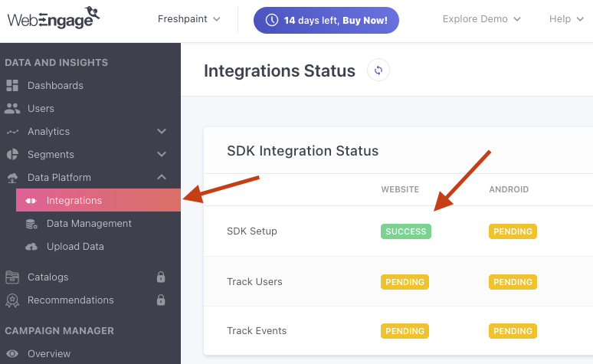The image size is (593, 364).
Task: Collapse the Data Platform section
Action: click(162, 177)
